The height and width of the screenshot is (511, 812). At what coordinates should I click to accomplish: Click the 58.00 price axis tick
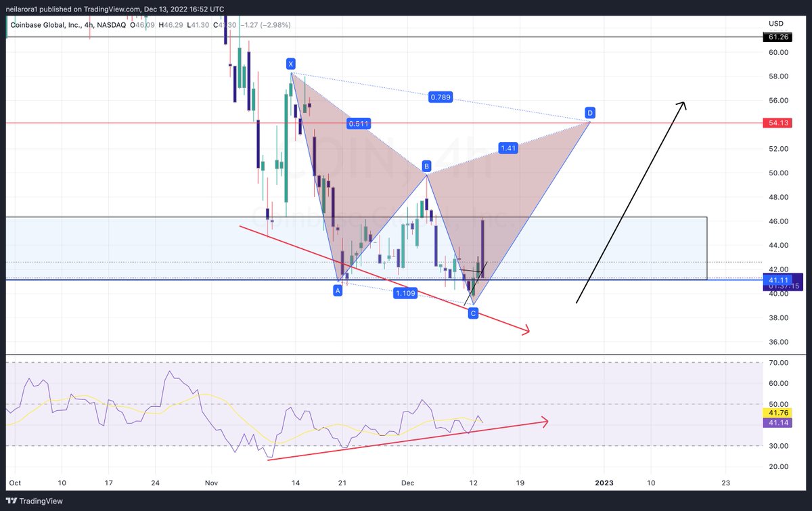click(779, 76)
